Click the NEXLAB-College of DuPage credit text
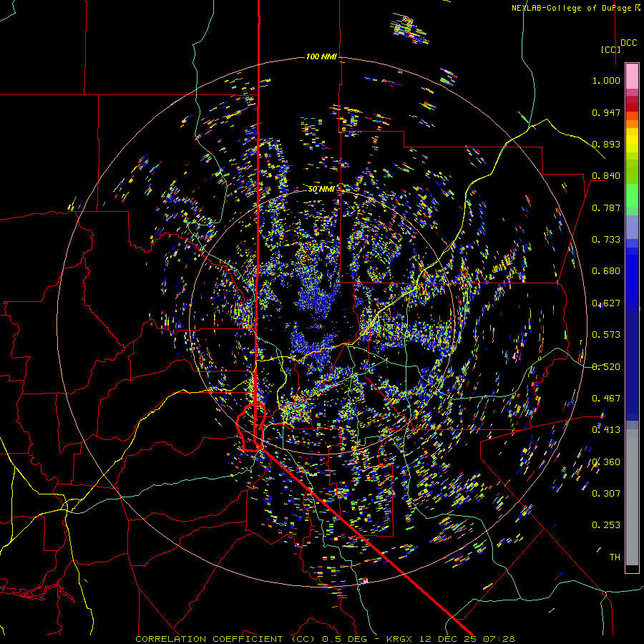This screenshot has width=644, height=644. tap(576, 8)
